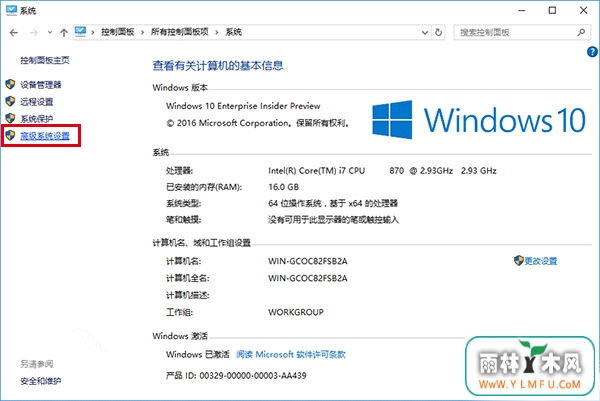Click 计算机全名 value WIN-GCOC82FSB2A
The width and height of the screenshot is (600, 401).
(x=308, y=278)
